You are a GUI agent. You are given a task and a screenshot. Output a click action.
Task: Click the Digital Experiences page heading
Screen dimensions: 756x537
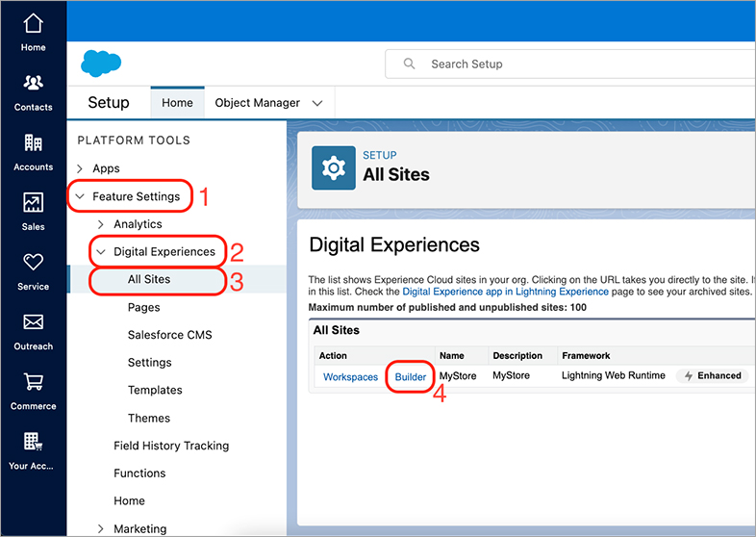394,244
